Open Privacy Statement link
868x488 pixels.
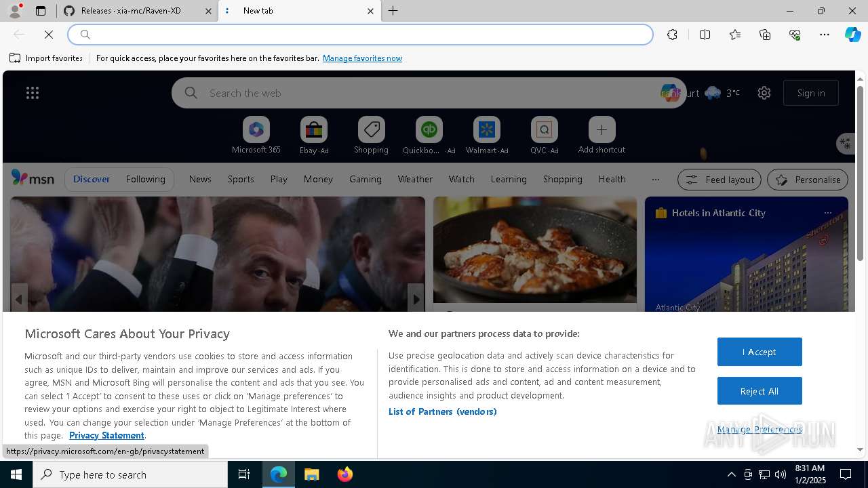tap(106, 435)
